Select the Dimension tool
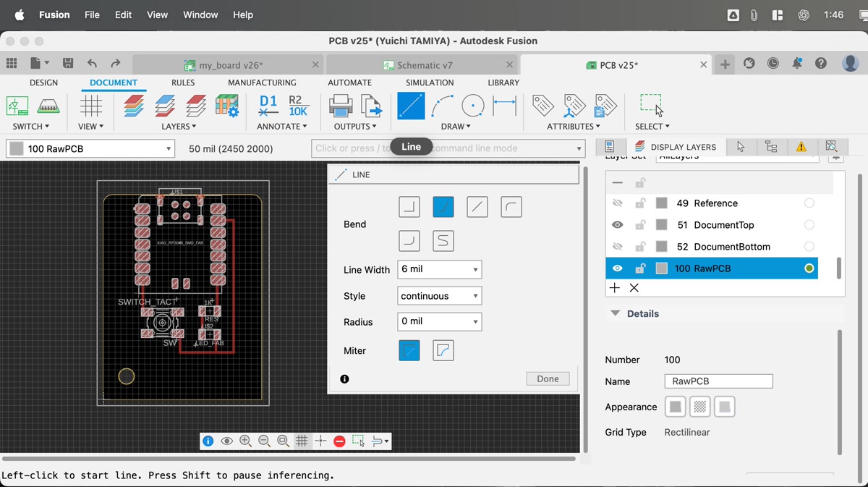This screenshot has height=487, width=868. tap(504, 106)
